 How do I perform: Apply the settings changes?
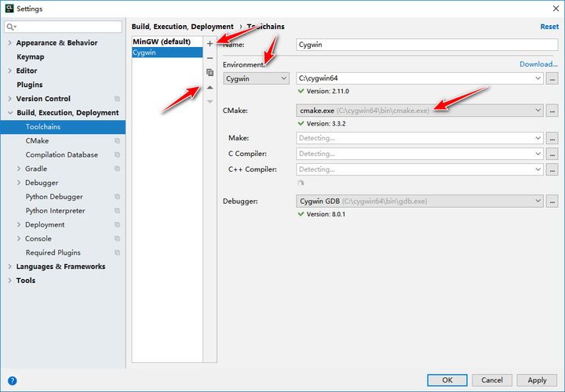click(x=537, y=380)
